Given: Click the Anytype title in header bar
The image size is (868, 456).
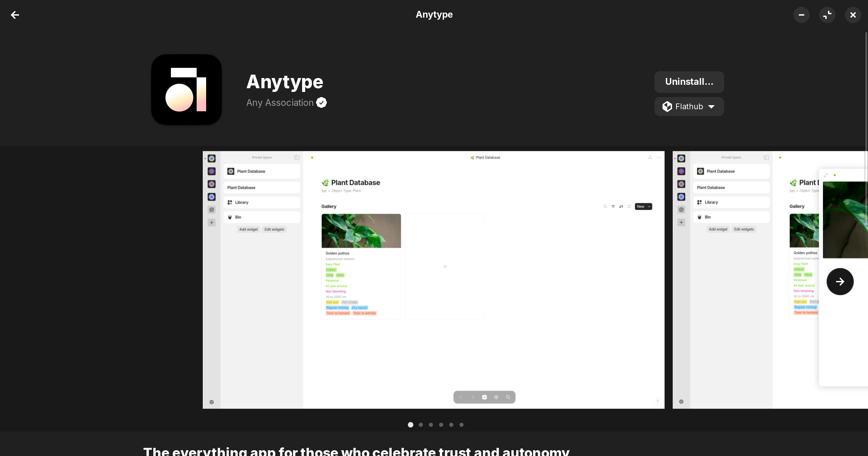Looking at the screenshot, I should (434, 15).
